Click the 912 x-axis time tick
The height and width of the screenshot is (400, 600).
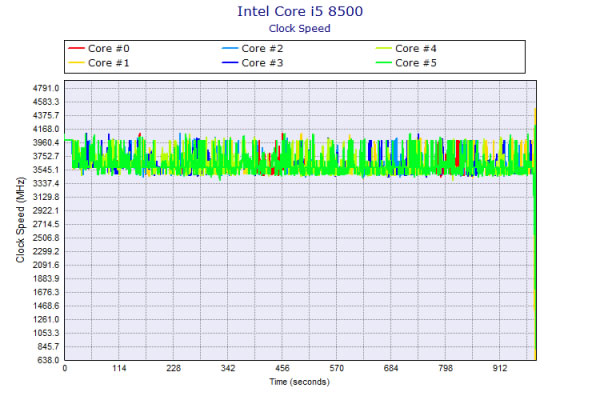[499, 368]
